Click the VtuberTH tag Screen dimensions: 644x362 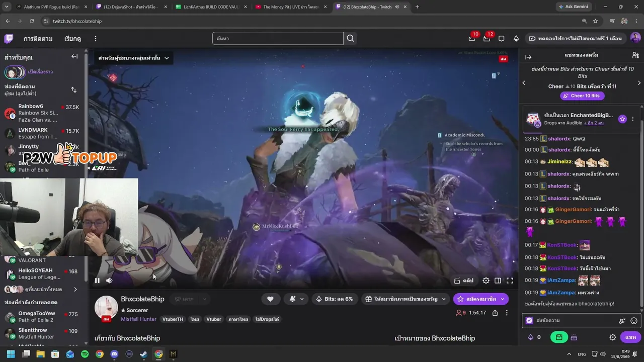click(173, 319)
